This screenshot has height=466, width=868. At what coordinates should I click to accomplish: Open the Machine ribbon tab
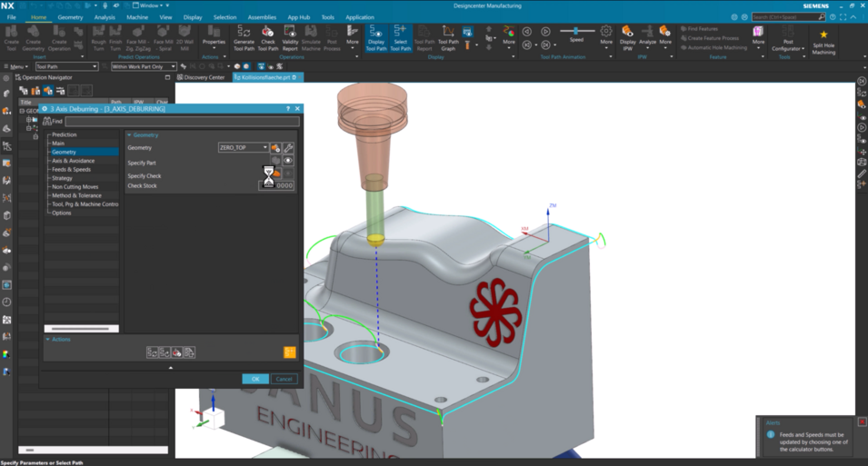coord(137,17)
